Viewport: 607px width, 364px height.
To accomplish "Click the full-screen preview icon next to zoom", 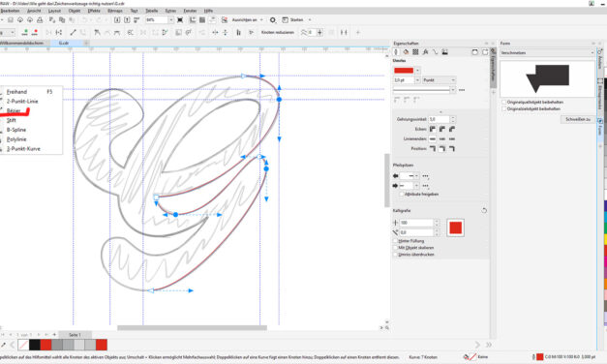I will coord(180,19).
